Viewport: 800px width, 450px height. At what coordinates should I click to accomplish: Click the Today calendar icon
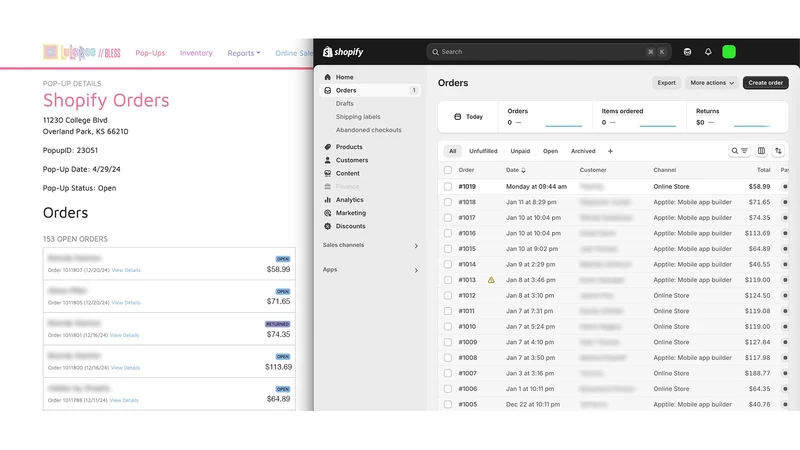[458, 117]
